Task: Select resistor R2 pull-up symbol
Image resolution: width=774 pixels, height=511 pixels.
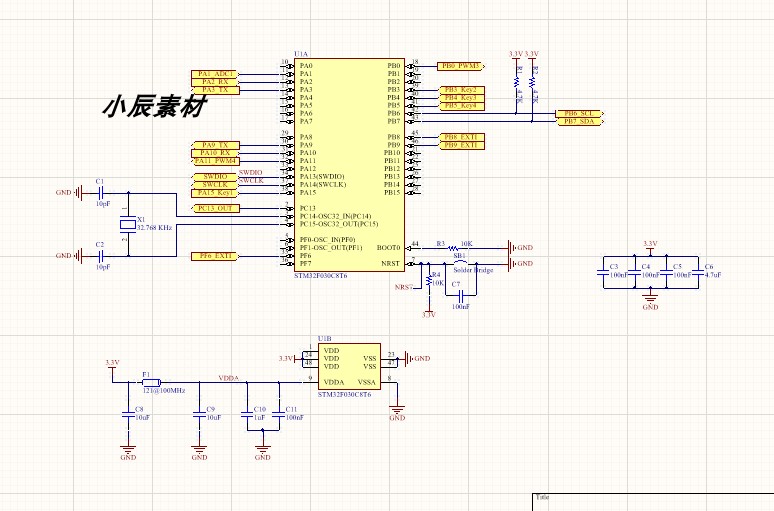Action: 532,82
